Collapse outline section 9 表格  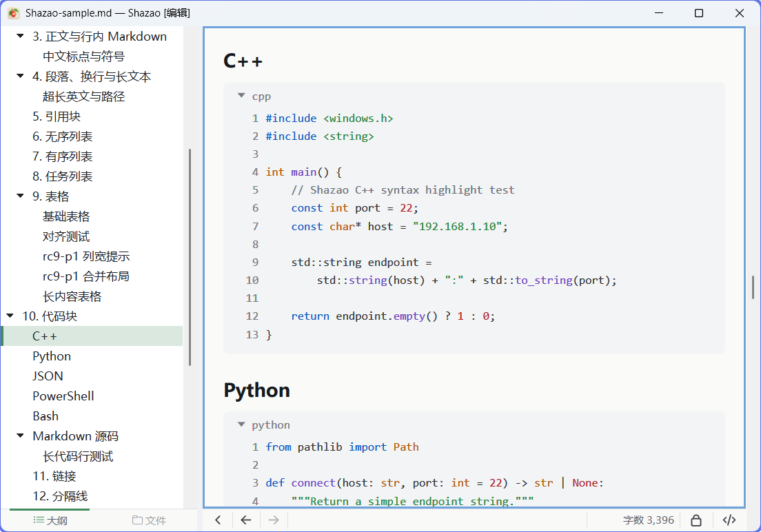coord(21,196)
